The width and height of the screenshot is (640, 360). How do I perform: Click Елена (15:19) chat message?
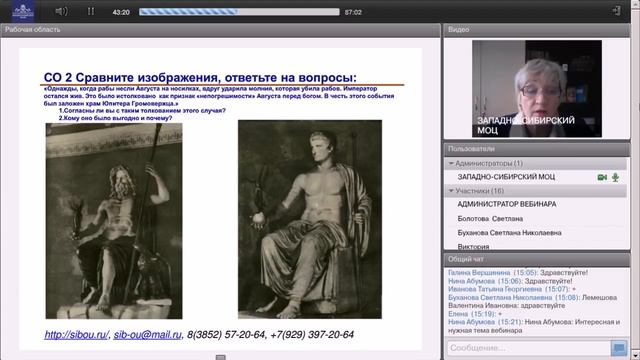pos(475,314)
